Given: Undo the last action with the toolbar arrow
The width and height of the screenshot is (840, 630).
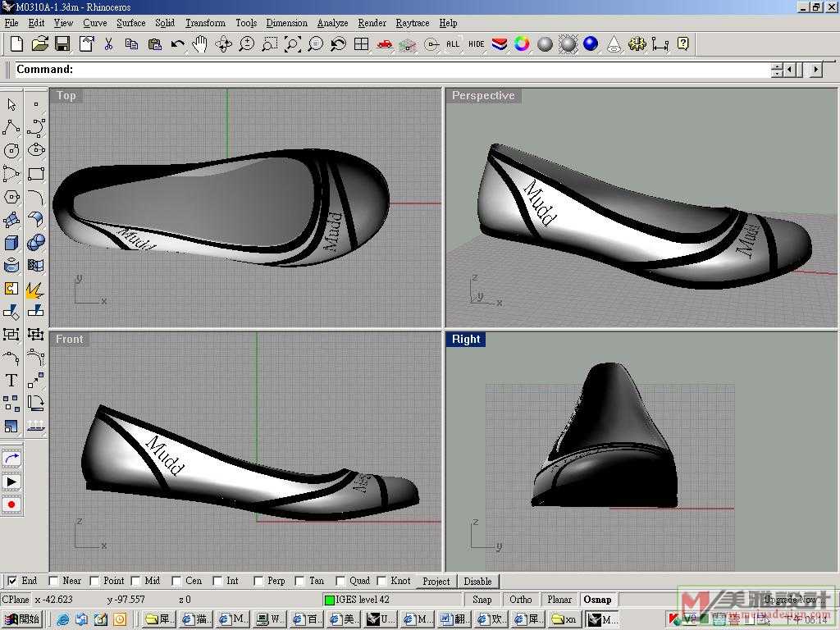Looking at the screenshot, I should [x=178, y=44].
